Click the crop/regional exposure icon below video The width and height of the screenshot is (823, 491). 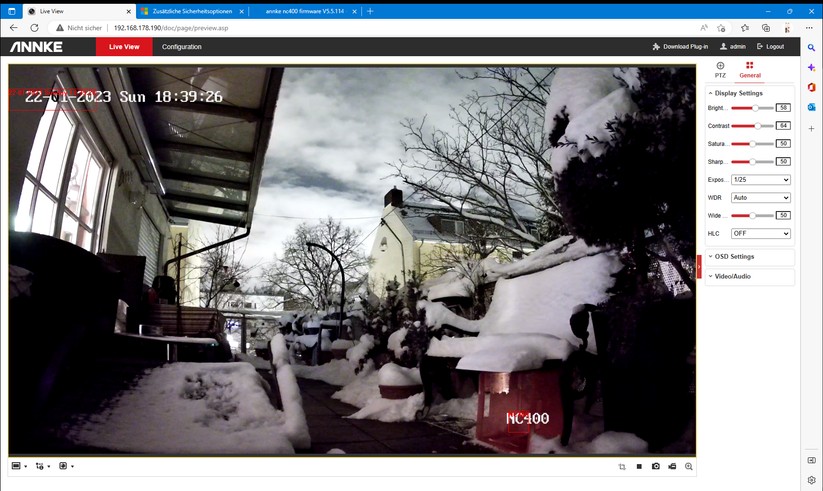(622, 466)
